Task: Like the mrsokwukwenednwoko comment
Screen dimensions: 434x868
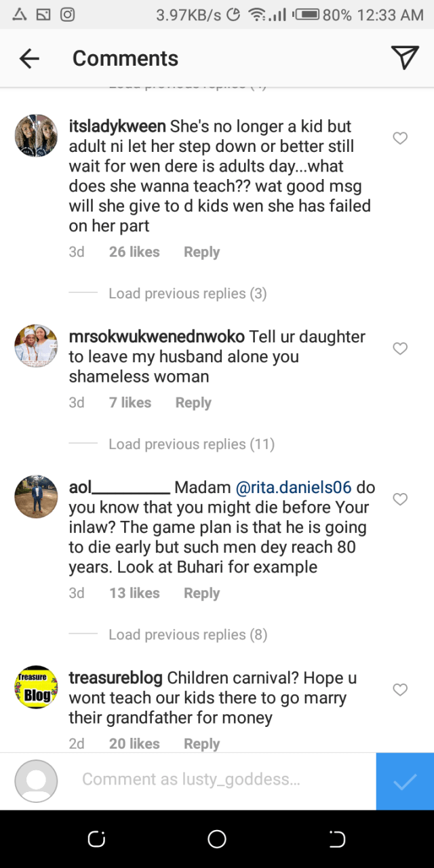Action: 400,349
